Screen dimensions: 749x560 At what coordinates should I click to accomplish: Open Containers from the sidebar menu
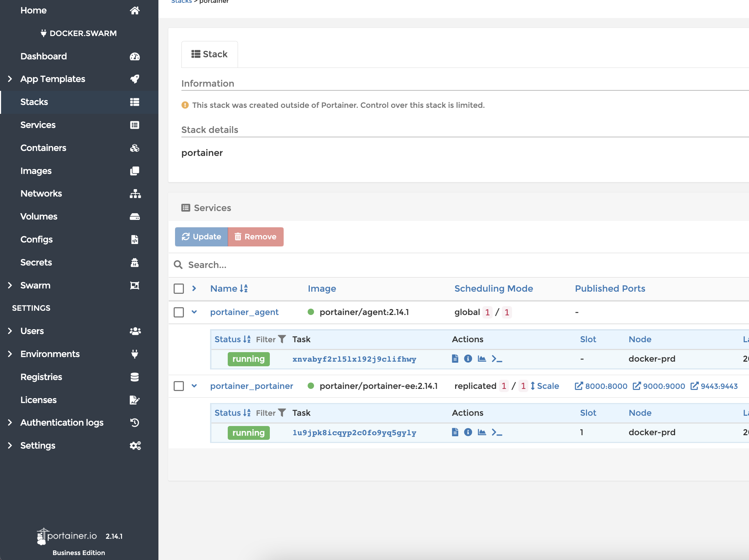coord(43,148)
